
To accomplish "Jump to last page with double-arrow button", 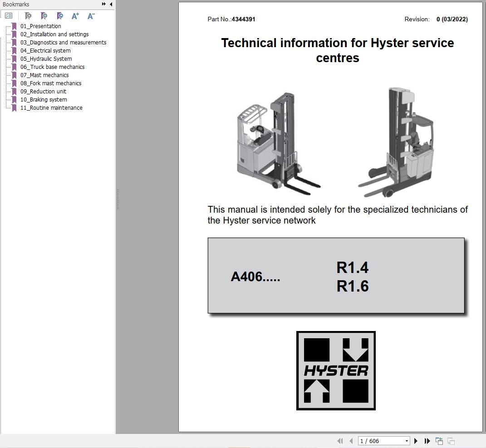I will pyautogui.click(x=427, y=441).
